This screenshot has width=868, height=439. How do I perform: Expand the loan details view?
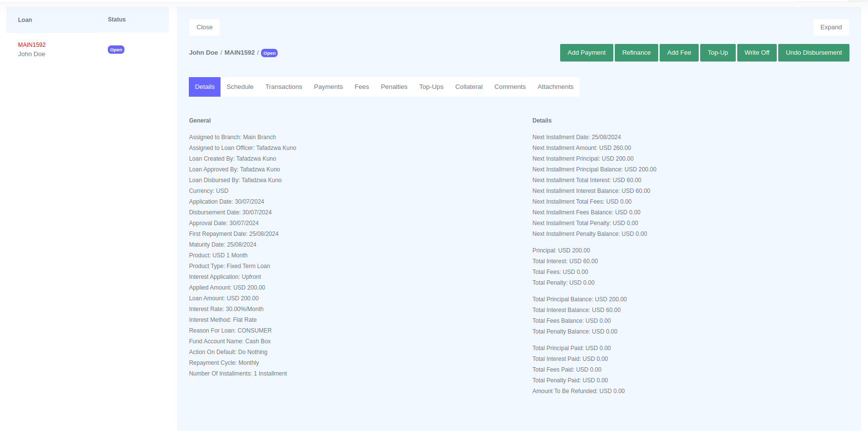[830, 27]
